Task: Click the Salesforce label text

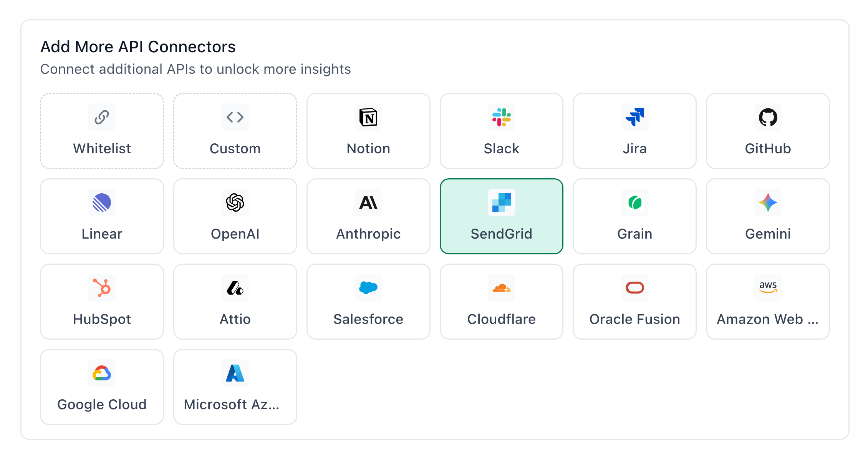Action: pos(368,319)
